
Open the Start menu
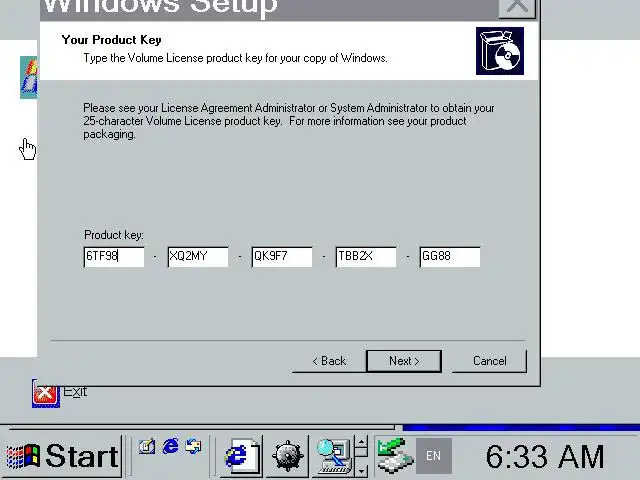62,456
